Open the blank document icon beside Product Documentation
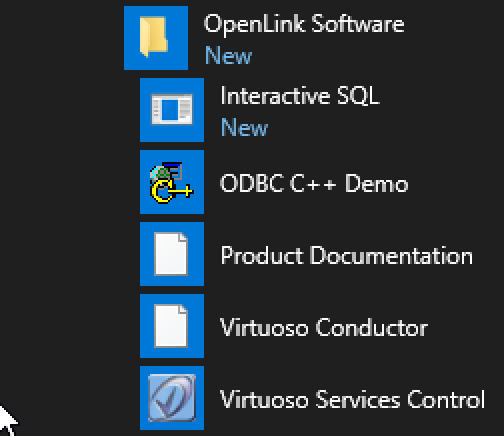 click(171, 254)
